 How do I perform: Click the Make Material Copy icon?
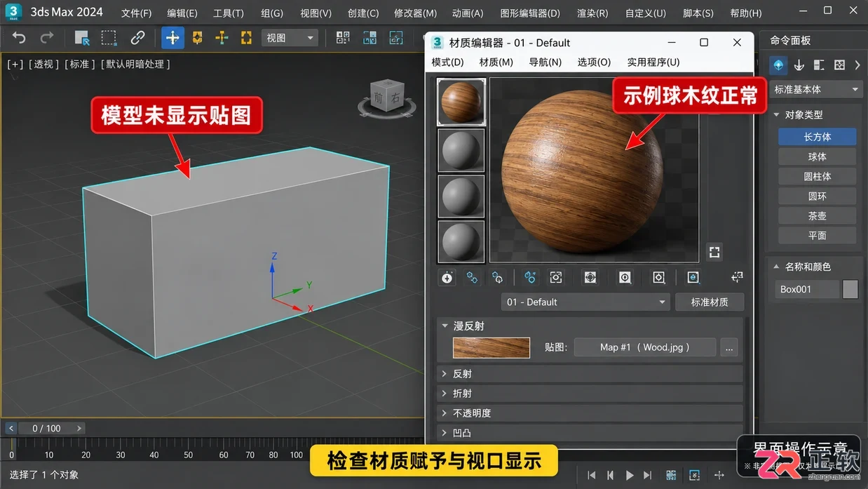pyautogui.click(x=556, y=278)
